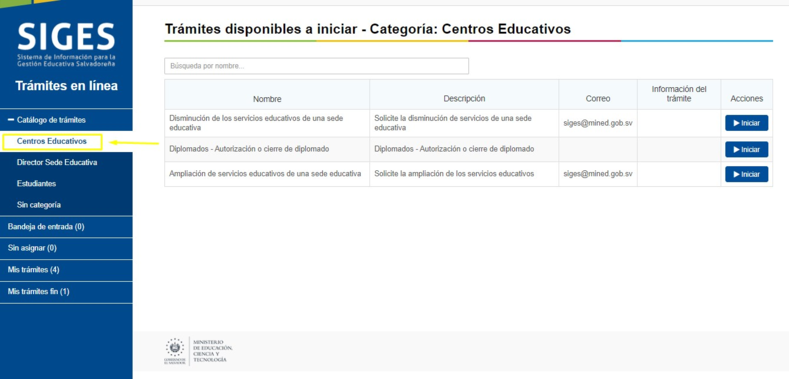Click the email in the Ampliación row

(598, 174)
